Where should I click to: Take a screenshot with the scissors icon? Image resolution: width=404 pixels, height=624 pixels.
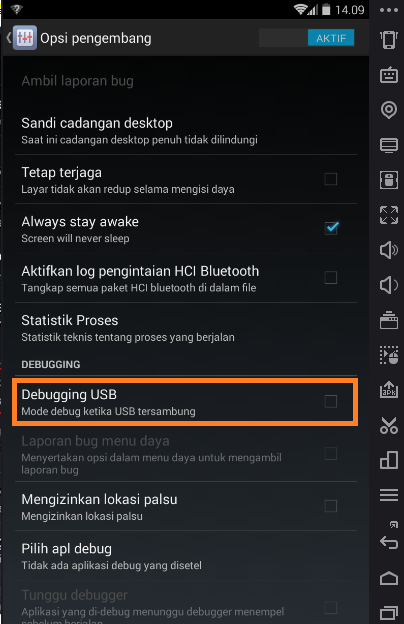click(x=389, y=425)
